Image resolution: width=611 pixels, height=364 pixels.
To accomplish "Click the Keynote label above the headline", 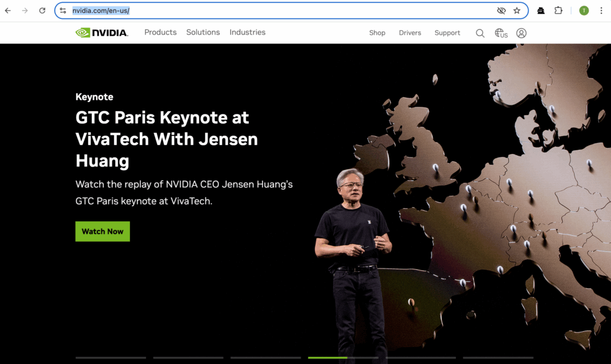I will [x=94, y=97].
